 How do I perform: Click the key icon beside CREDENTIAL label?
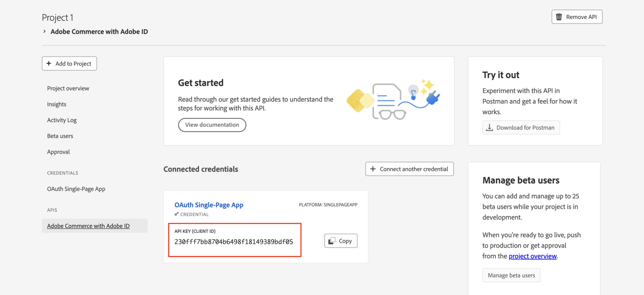tap(177, 214)
